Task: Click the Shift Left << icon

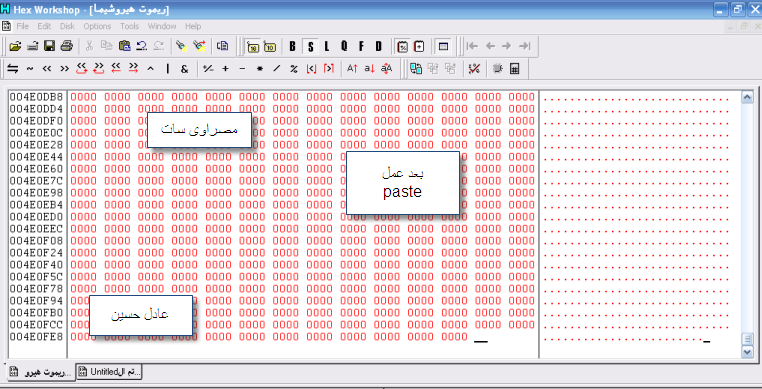Action: click(x=47, y=69)
